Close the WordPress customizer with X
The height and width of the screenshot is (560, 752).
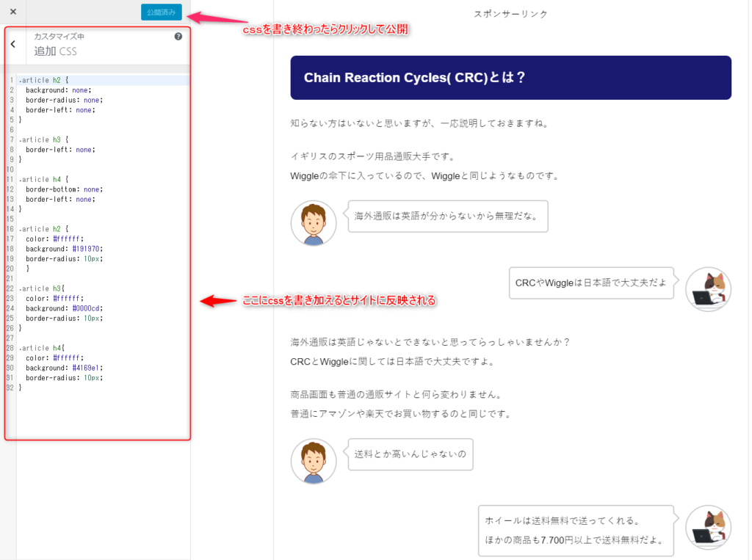13,12
